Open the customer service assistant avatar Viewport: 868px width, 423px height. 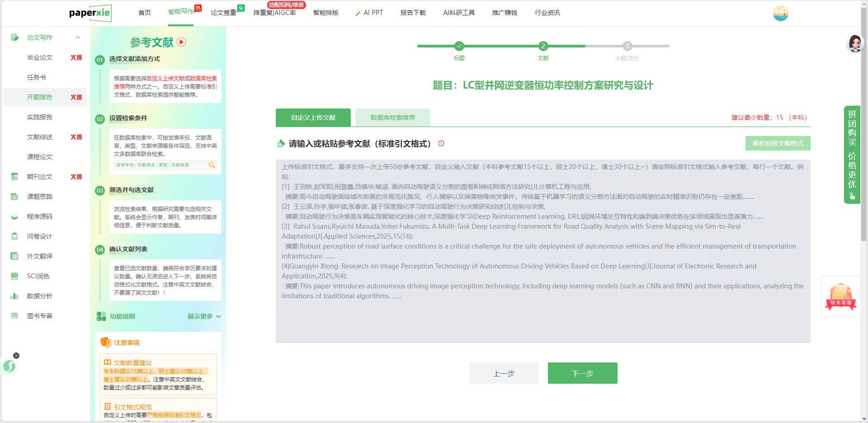tap(854, 43)
